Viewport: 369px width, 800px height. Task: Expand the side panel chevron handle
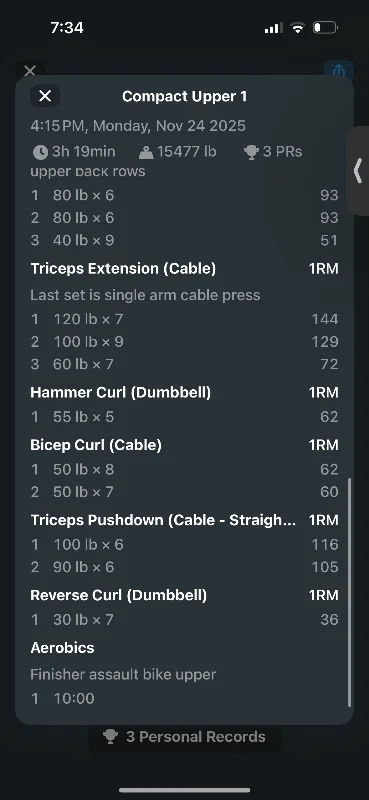point(358,170)
